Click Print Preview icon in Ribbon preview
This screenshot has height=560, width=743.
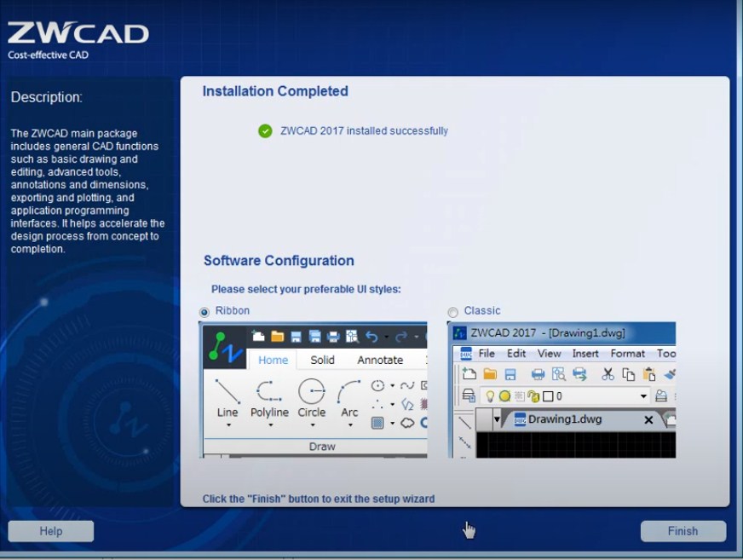coord(352,337)
